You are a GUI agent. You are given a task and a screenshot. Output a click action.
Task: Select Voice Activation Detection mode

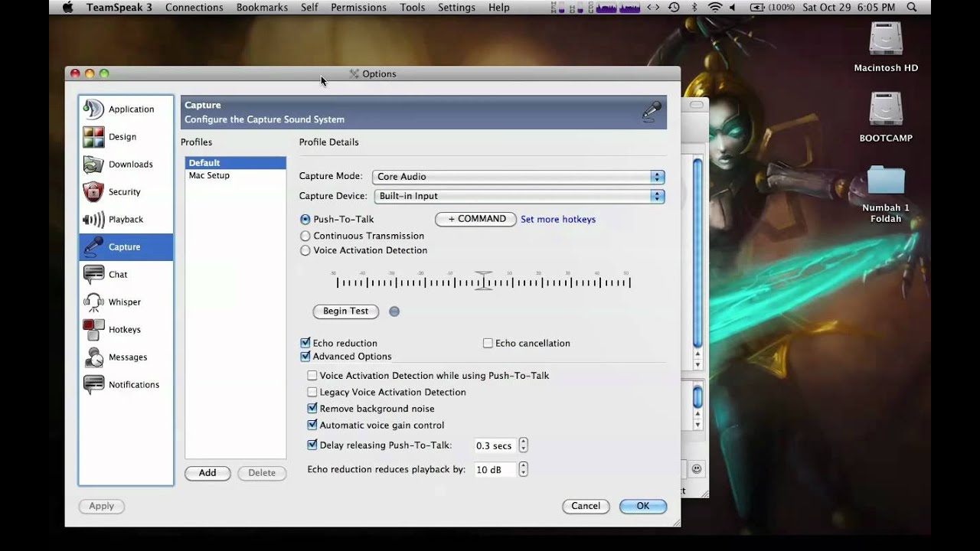coord(305,250)
